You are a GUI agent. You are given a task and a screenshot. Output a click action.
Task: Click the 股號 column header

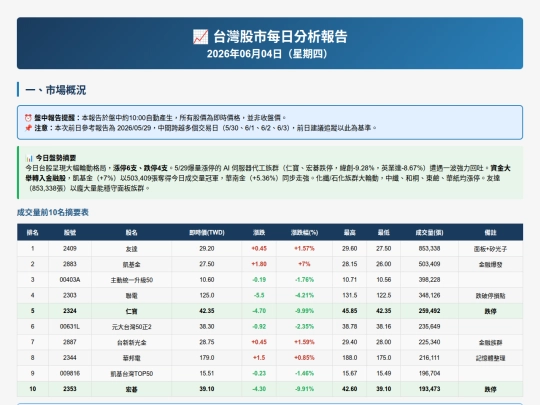tap(70, 232)
